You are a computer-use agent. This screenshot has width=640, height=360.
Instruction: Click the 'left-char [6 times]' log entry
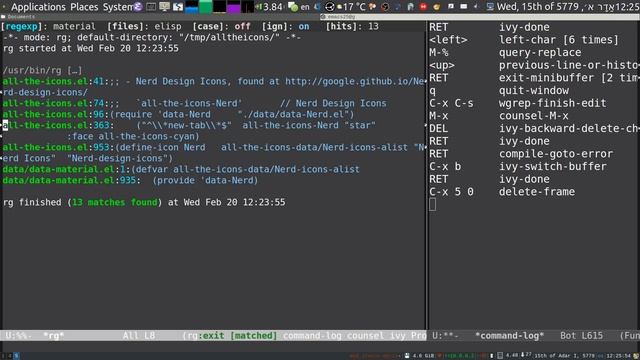[559, 40]
